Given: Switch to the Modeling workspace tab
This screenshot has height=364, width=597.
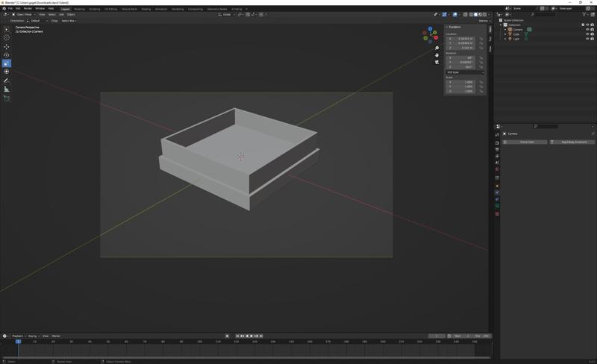Looking at the screenshot, I should (x=79, y=9).
